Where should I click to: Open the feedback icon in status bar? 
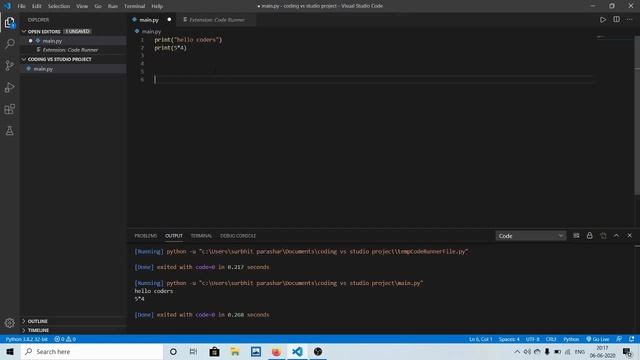[619, 339]
